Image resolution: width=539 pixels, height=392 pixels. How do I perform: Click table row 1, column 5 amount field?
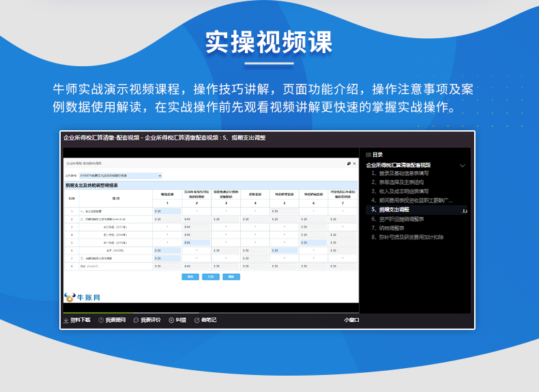pos(285,211)
